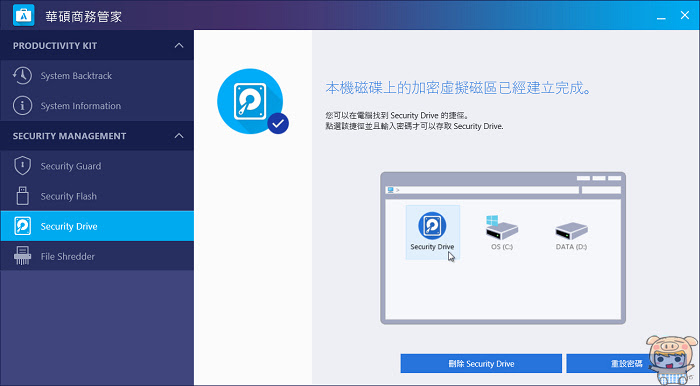This screenshot has height=386, width=700.
Task: Click the File Shredder icon
Action: coord(22,256)
